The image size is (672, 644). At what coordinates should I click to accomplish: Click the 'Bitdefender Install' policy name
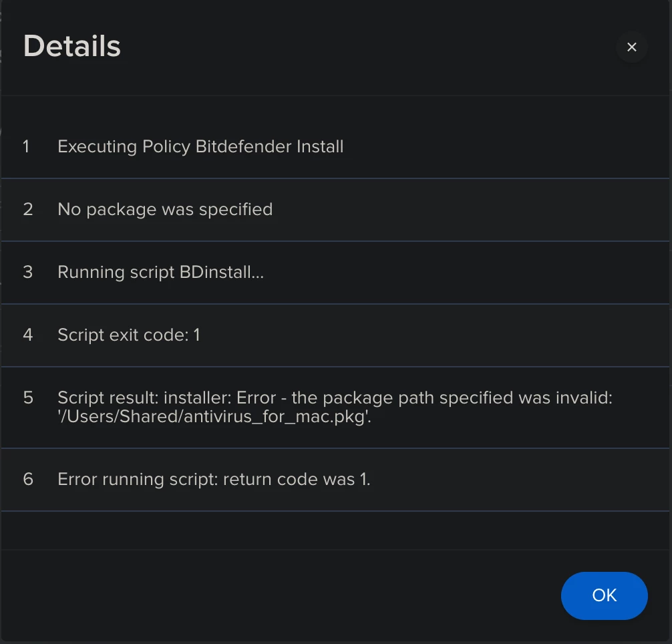[x=270, y=146]
